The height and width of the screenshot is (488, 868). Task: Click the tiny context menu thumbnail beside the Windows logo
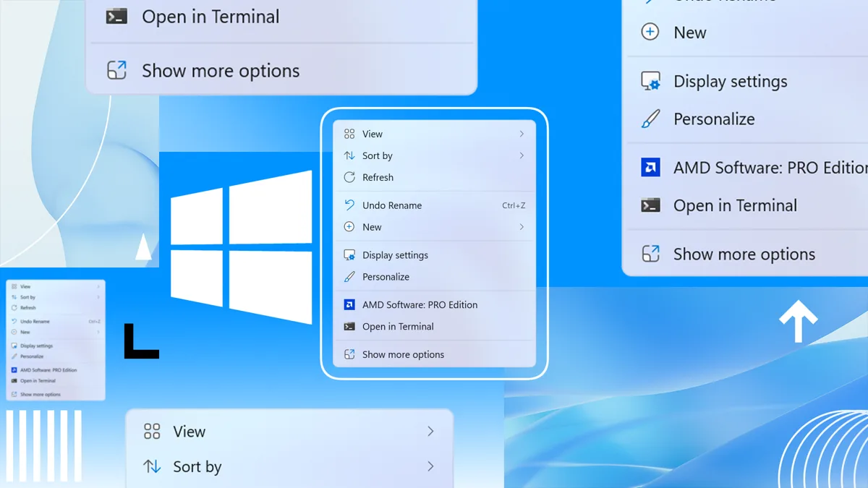[x=56, y=341]
